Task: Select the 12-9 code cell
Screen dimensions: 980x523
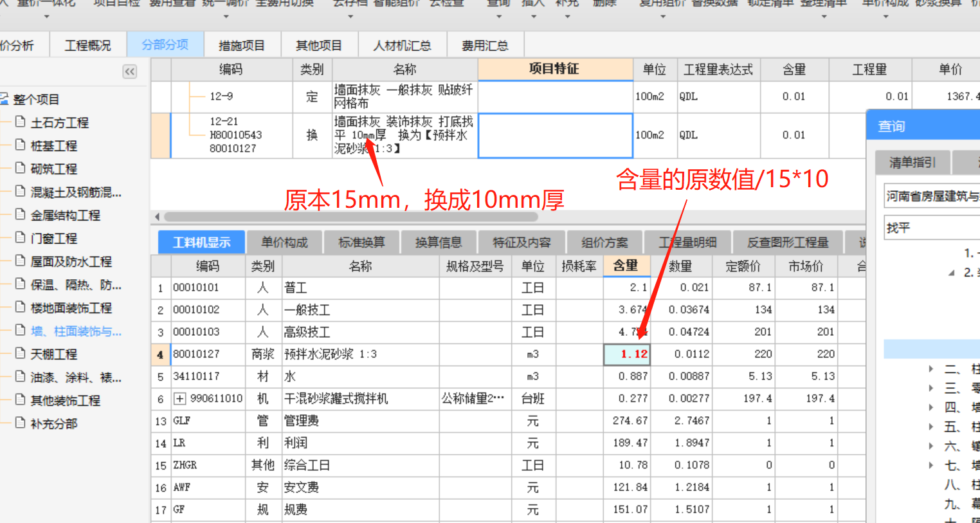Action: click(x=232, y=96)
